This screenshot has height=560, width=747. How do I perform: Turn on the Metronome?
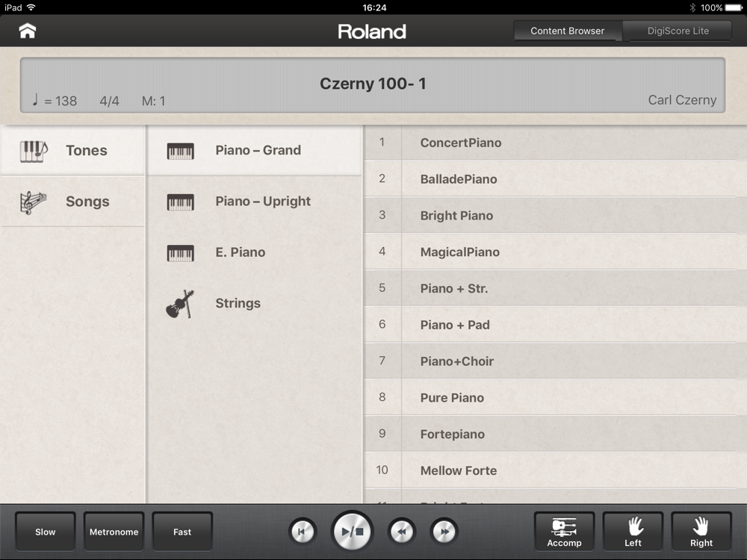coord(114,532)
